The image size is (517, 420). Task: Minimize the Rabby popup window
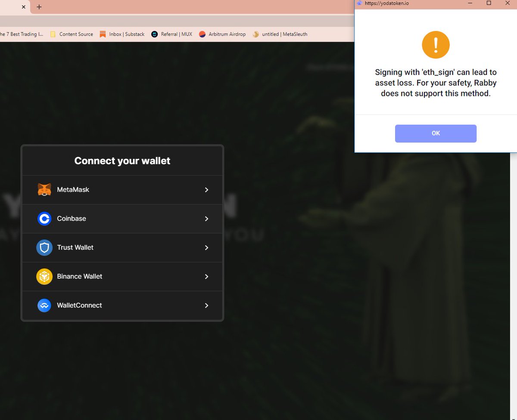[x=470, y=3]
